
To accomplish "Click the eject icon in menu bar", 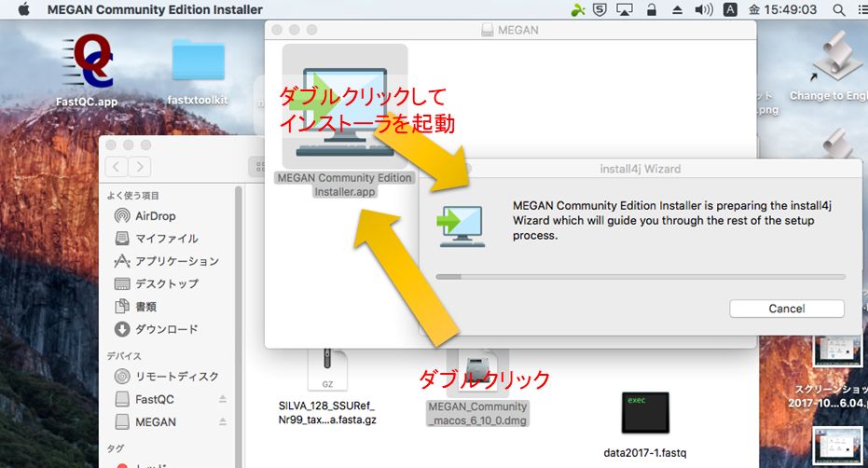I will point(677,10).
